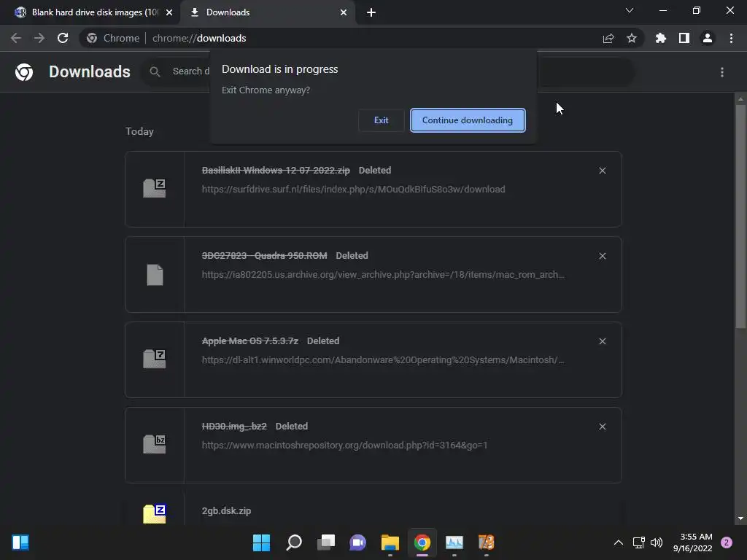Open the Widgets icon on taskbar
This screenshot has width=747, height=560.
[x=20, y=542]
